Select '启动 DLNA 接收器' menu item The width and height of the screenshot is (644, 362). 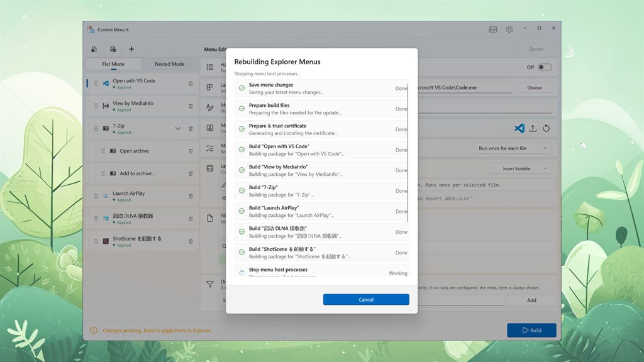(142, 219)
